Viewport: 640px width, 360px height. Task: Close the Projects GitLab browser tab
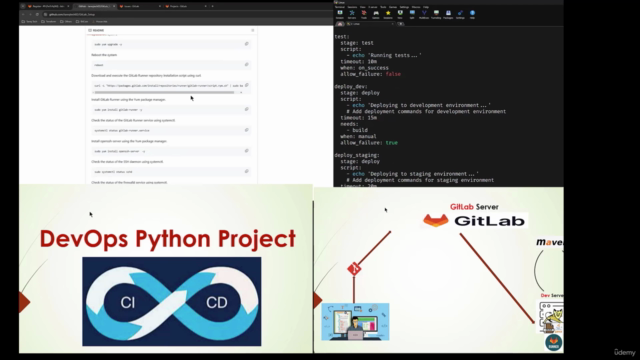click(205, 6)
